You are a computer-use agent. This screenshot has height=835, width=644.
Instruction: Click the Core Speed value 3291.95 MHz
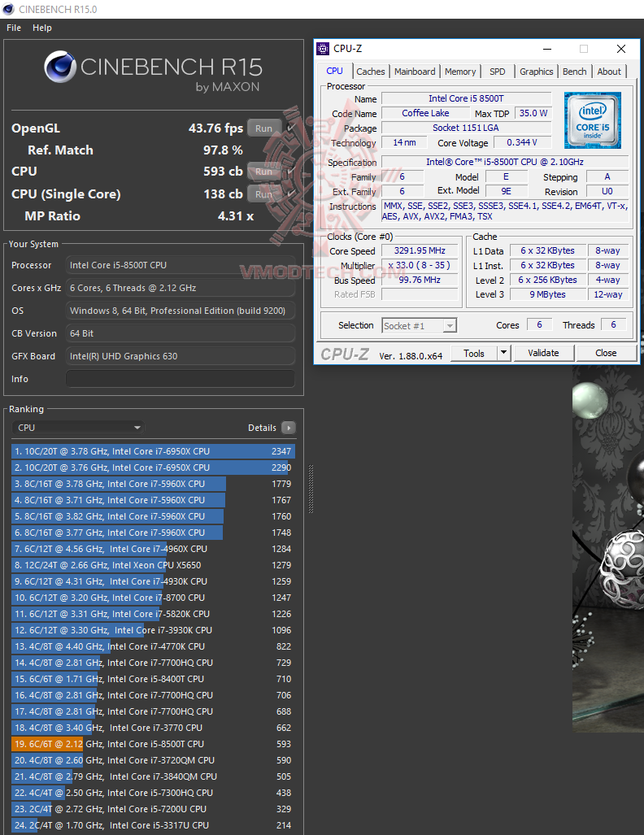(x=420, y=250)
